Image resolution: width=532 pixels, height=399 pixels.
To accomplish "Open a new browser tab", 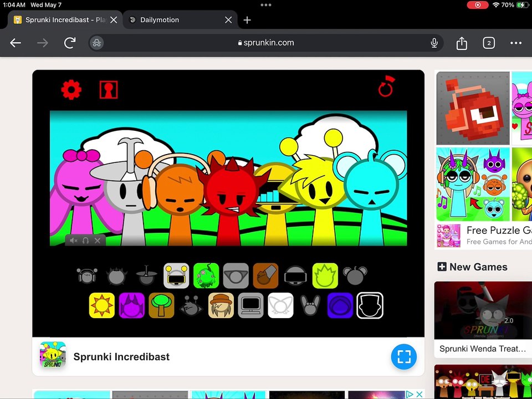I will pos(247,20).
